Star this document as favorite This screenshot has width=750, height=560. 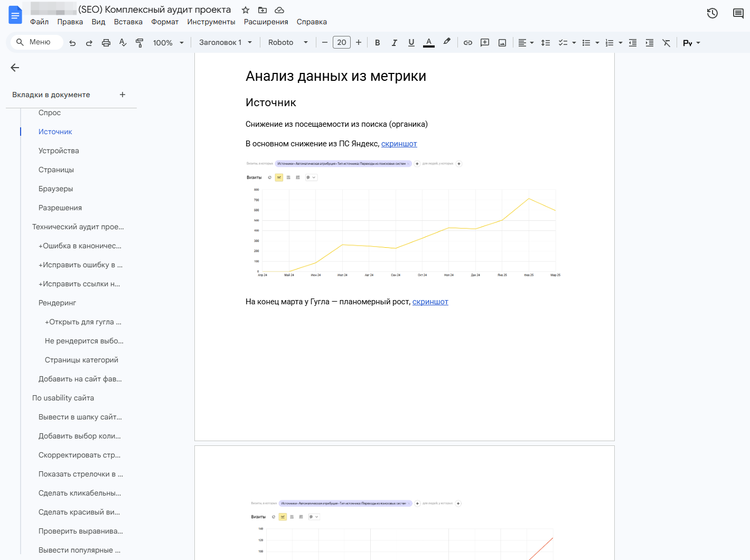pyautogui.click(x=246, y=10)
